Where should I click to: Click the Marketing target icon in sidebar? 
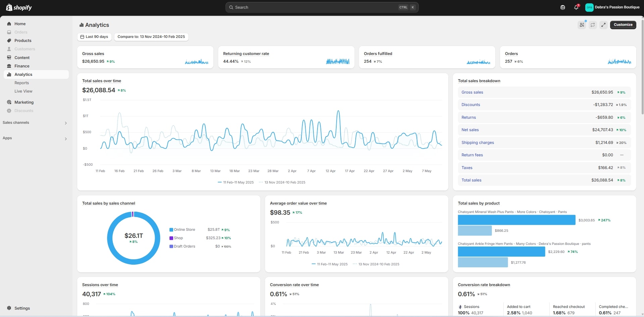click(x=9, y=102)
